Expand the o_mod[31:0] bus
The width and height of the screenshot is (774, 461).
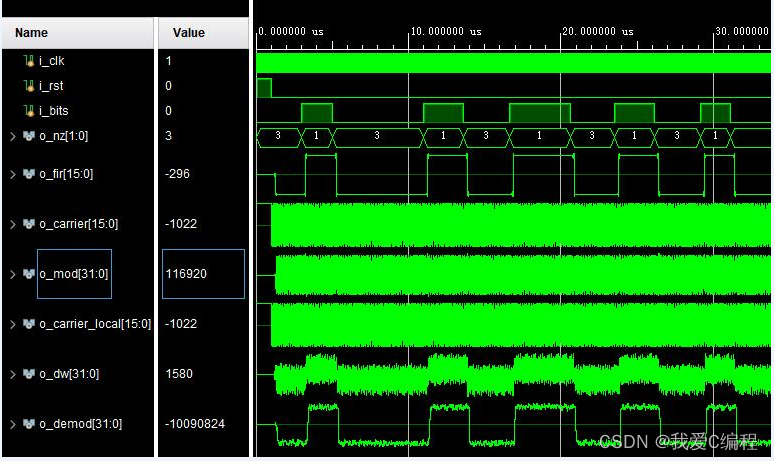12,274
